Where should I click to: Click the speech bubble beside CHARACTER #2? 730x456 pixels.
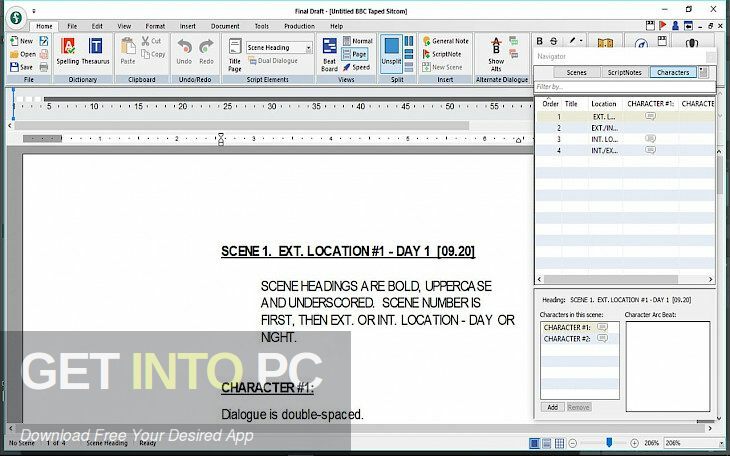(x=602, y=339)
